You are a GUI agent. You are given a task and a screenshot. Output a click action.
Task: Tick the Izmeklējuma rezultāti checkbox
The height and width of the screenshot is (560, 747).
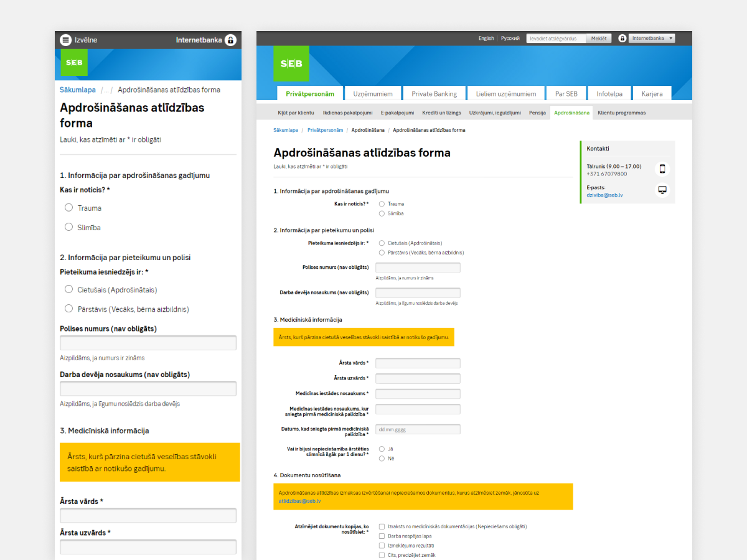click(382, 546)
